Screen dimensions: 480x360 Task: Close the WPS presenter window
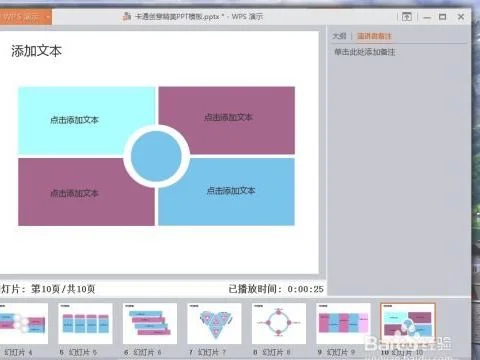(461, 17)
